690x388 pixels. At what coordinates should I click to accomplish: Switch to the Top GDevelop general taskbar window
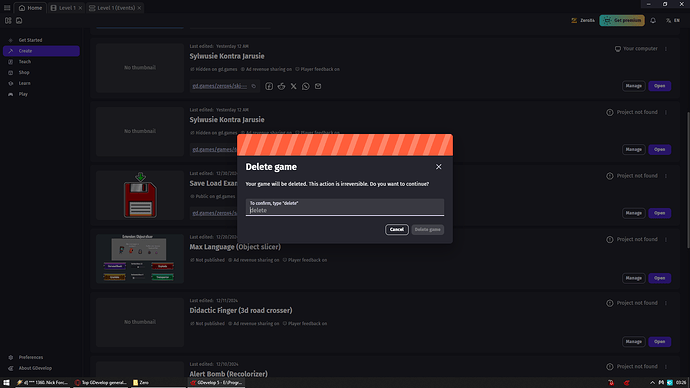coord(101,383)
